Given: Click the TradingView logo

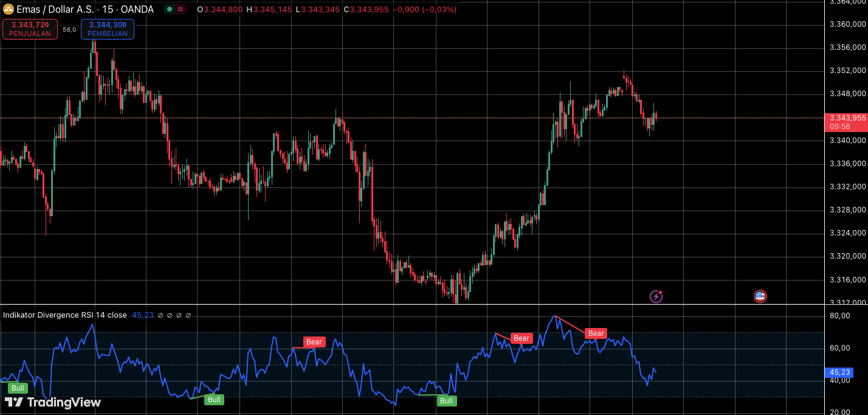Looking at the screenshot, I should click(53, 402).
